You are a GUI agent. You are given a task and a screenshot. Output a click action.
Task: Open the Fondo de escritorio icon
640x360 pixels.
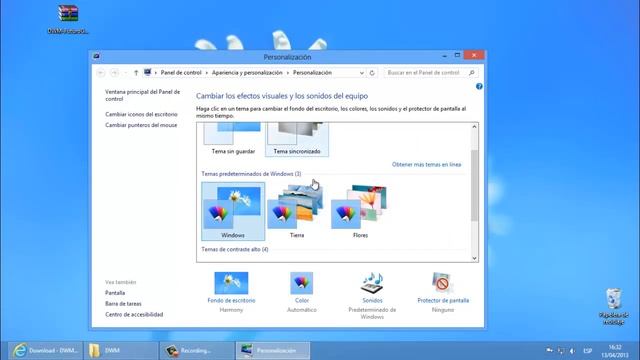click(231, 283)
